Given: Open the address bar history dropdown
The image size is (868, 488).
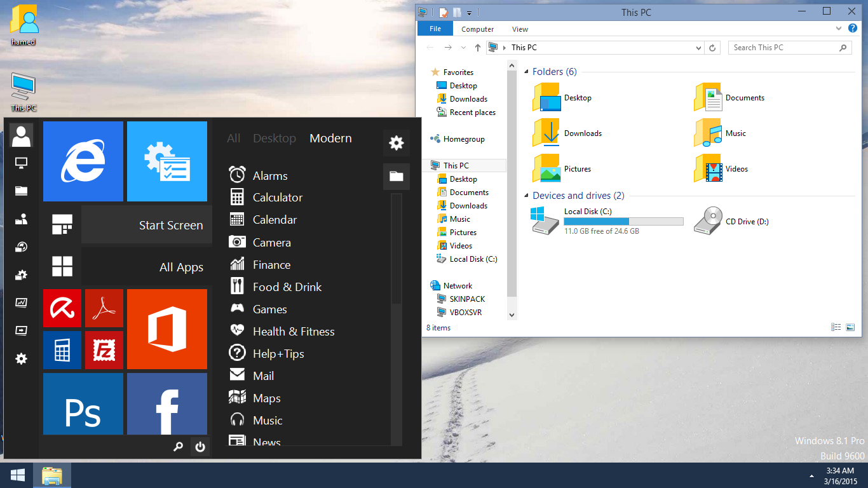Looking at the screenshot, I should click(x=698, y=48).
